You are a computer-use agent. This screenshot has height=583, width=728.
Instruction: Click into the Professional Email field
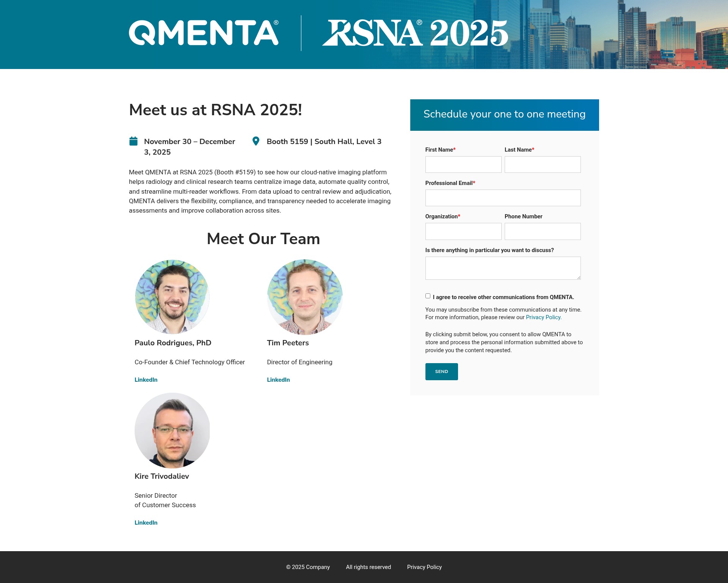[x=503, y=198]
